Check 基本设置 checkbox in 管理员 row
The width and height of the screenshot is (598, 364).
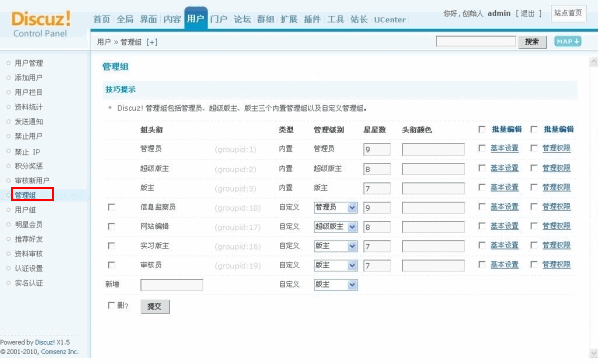click(482, 148)
